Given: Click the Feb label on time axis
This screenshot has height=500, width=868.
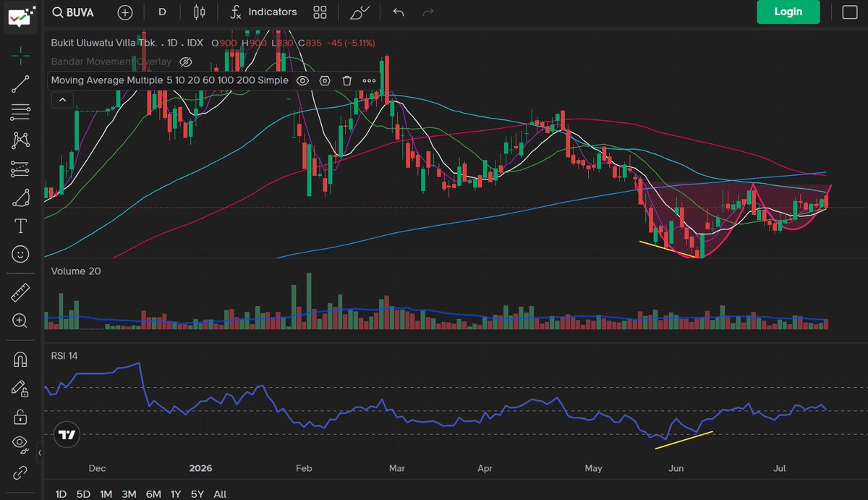Looking at the screenshot, I should pos(304,468).
